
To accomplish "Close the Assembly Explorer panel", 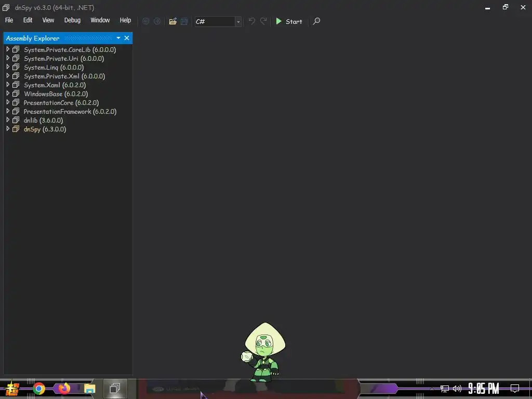I will [127, 38].
